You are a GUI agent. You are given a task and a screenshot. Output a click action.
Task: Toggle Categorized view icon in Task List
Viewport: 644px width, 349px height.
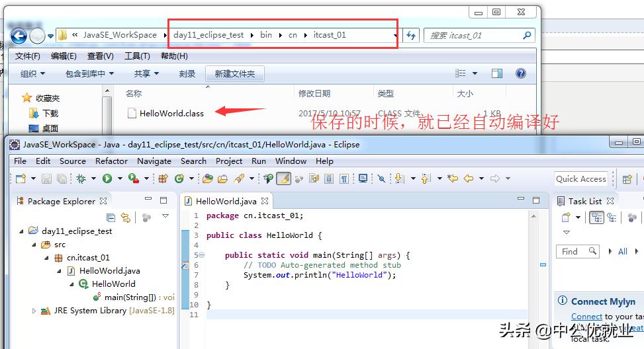(597, 217)
